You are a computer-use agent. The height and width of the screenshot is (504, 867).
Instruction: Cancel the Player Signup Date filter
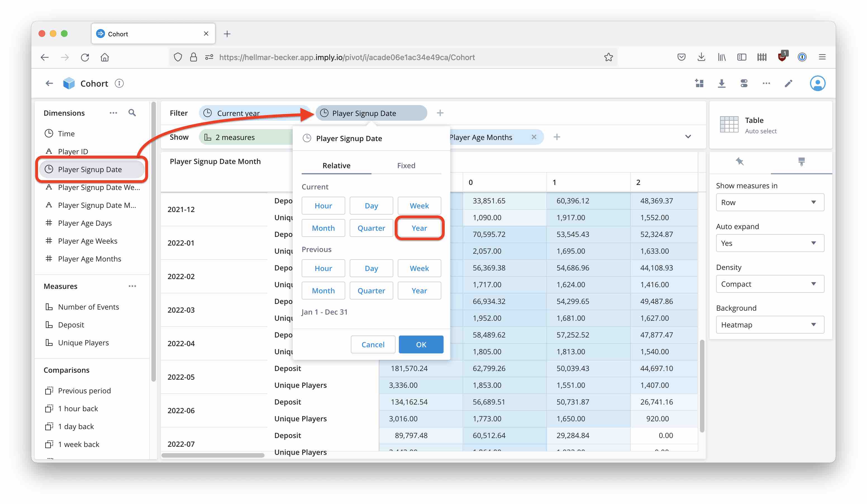(x=373, y=344)
